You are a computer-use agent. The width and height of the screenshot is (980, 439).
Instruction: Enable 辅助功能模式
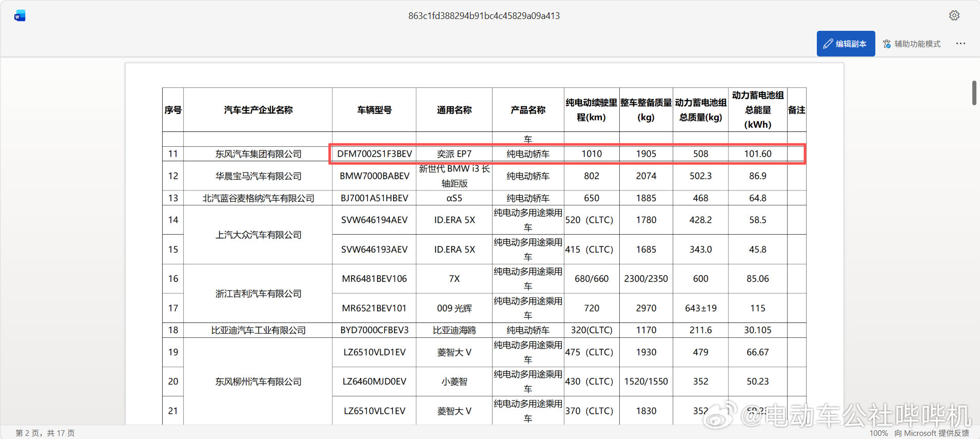[912, 44]
